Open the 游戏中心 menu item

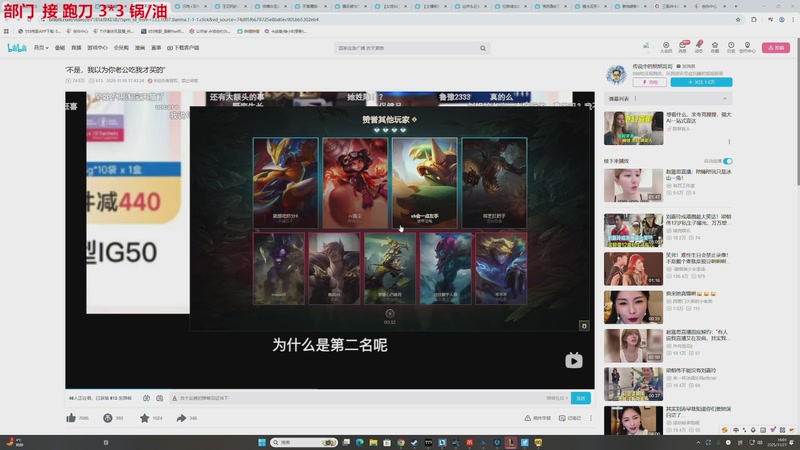pyautogui.click(x=97, y=48)
